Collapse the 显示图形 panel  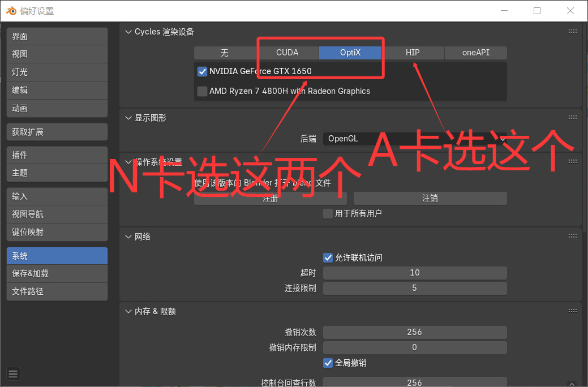[128, 118]
